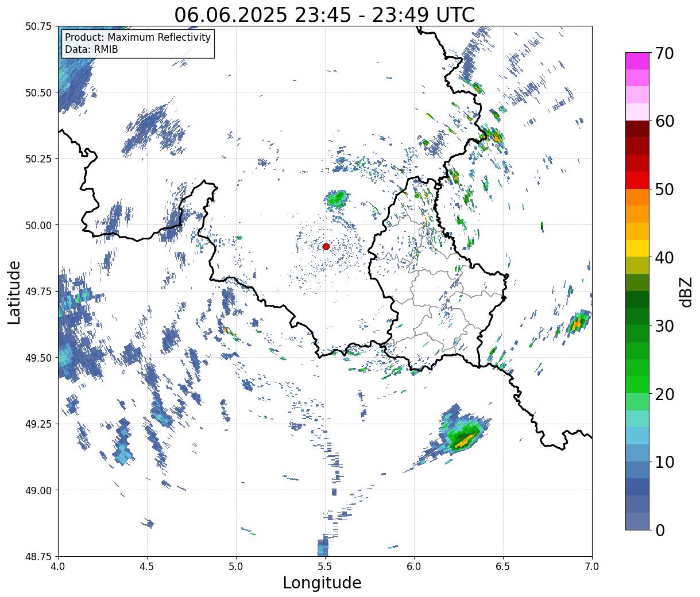Click the 'Latitude' axis label

(14, 292)
